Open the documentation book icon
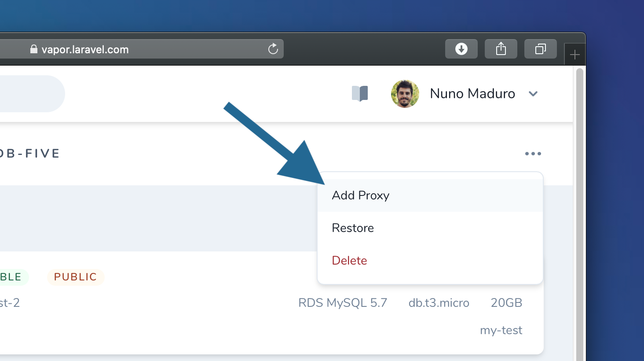This screenshot has width=644, height=361. pyautogui.click(x=360, y=93)
